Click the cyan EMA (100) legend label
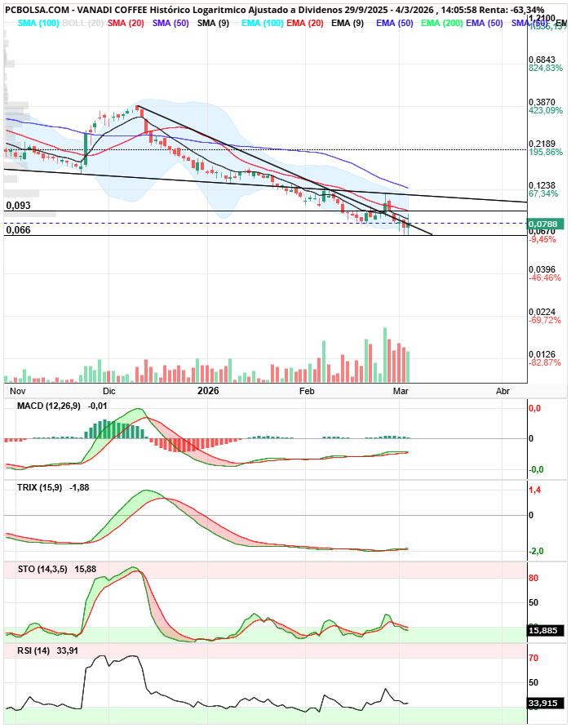 [263, 23]
